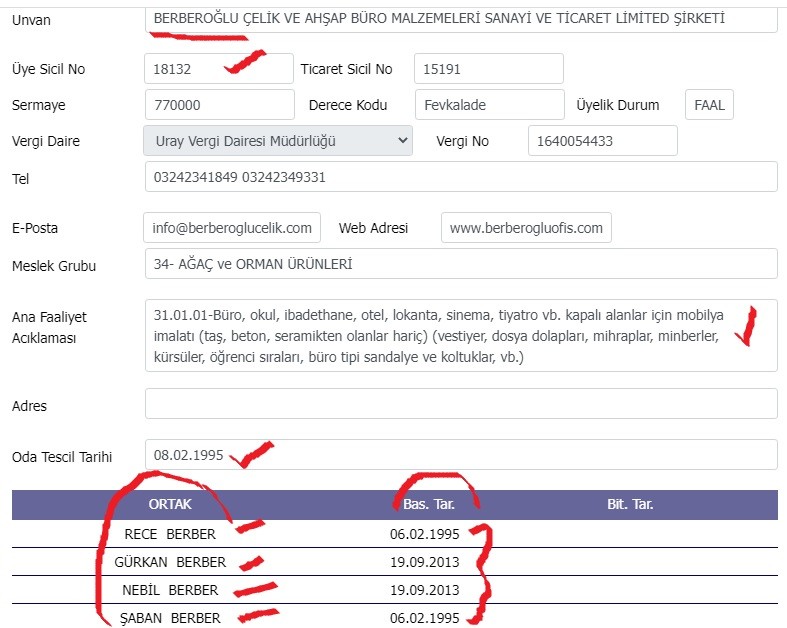This screenshot has width=787, height=628.
Task: Open the Vergi Daire dropdown
Action: tap(278, 141)
